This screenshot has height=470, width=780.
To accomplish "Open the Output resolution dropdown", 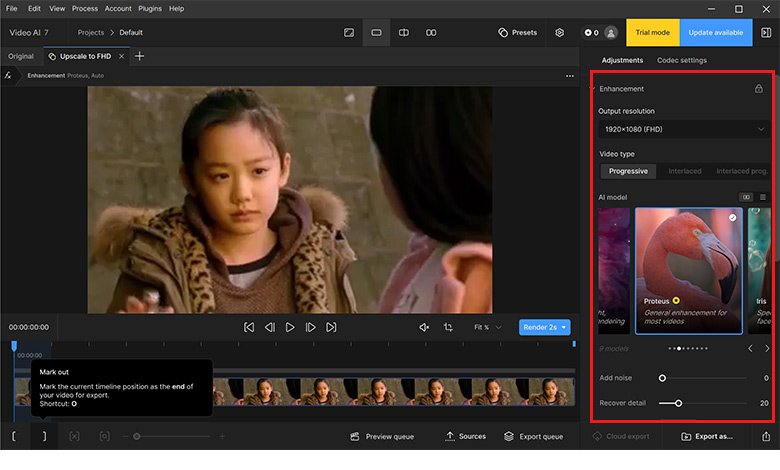I will click(x=684, y=129).
